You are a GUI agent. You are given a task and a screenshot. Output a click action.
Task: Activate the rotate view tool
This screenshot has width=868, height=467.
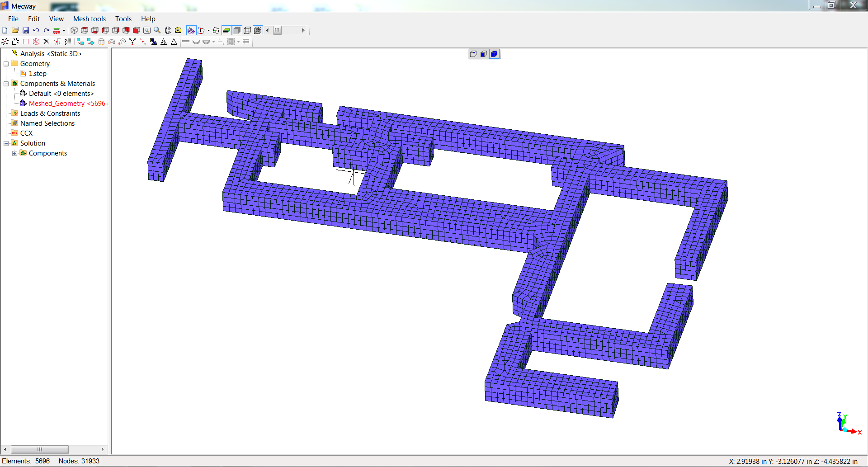[x=168, y=30]
